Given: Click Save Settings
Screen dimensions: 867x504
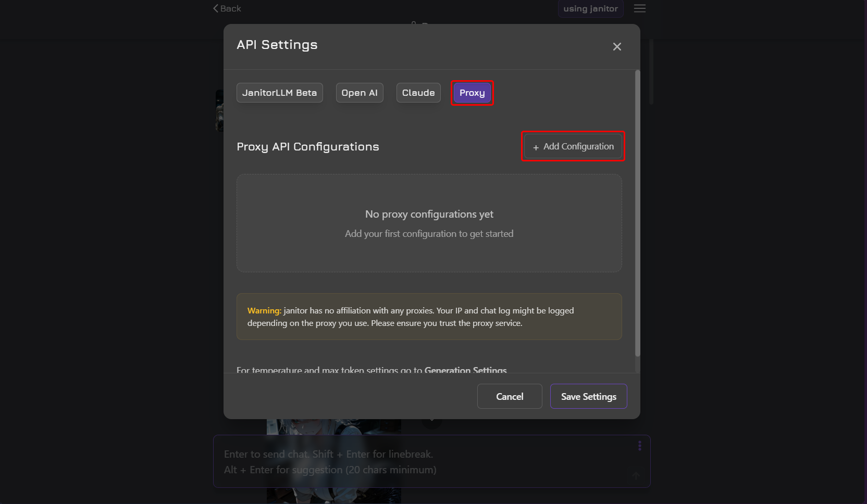Looking at the screenshot, I should tap(588, 396).
